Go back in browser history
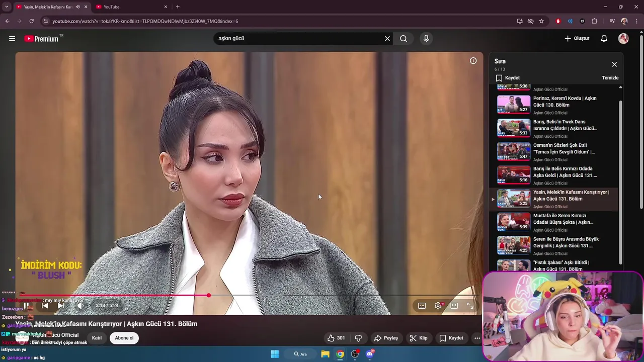The width and height of the screenshot is (644, 362). [7, 21]
